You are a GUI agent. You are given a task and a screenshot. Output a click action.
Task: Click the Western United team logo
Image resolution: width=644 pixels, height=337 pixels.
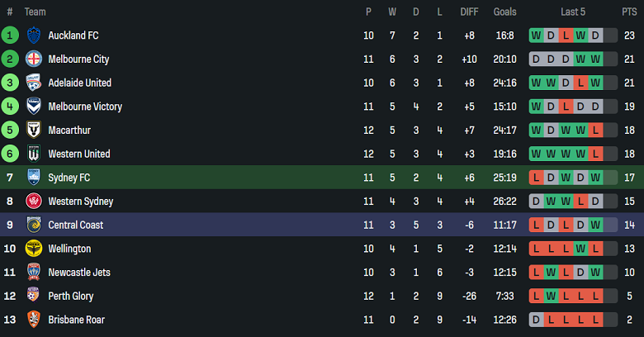(34, 154)
